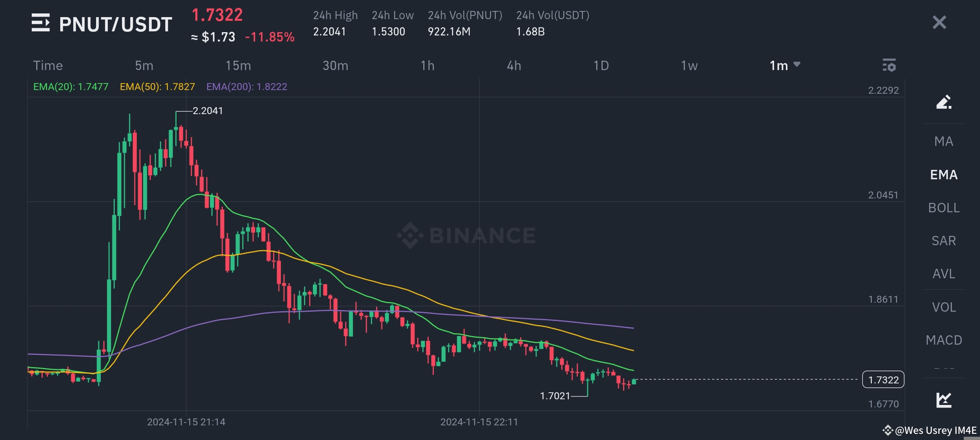Open the chart indicator settings gear icon
This screenshot has width=980, height=440.
click(890, 65)
